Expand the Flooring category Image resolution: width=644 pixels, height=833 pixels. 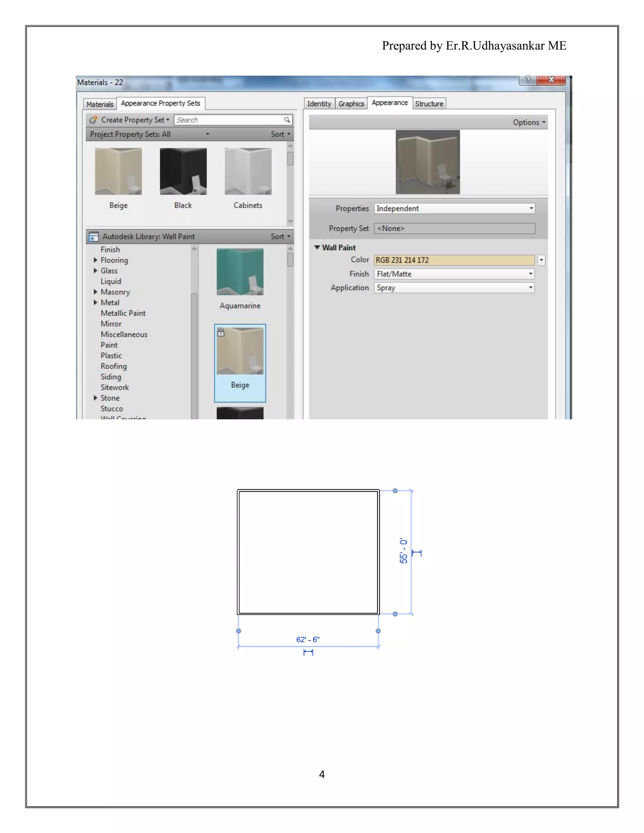[95, 260]
